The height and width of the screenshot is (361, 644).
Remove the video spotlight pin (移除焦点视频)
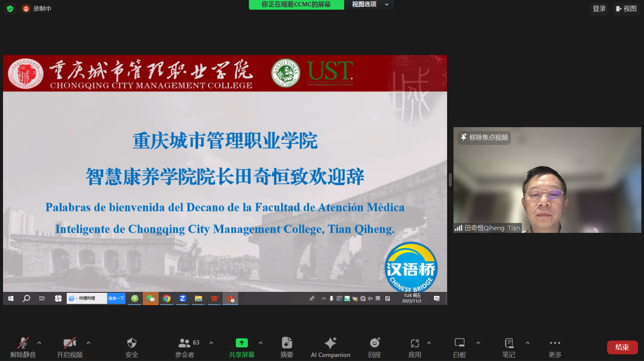(x=484, y=137)
